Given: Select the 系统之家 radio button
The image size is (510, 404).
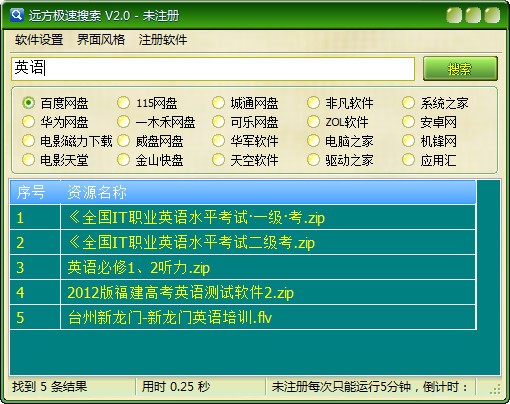Looking at the screenshot, I should (x=408, y=103).
